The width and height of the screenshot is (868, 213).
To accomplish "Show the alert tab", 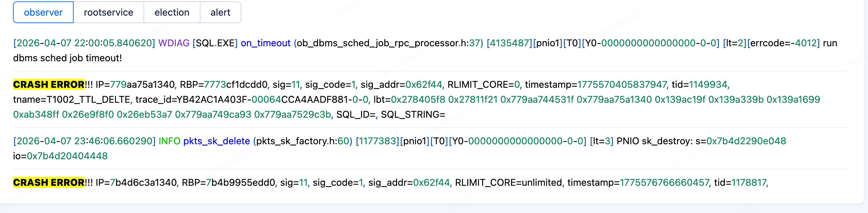I will [220, 13].
